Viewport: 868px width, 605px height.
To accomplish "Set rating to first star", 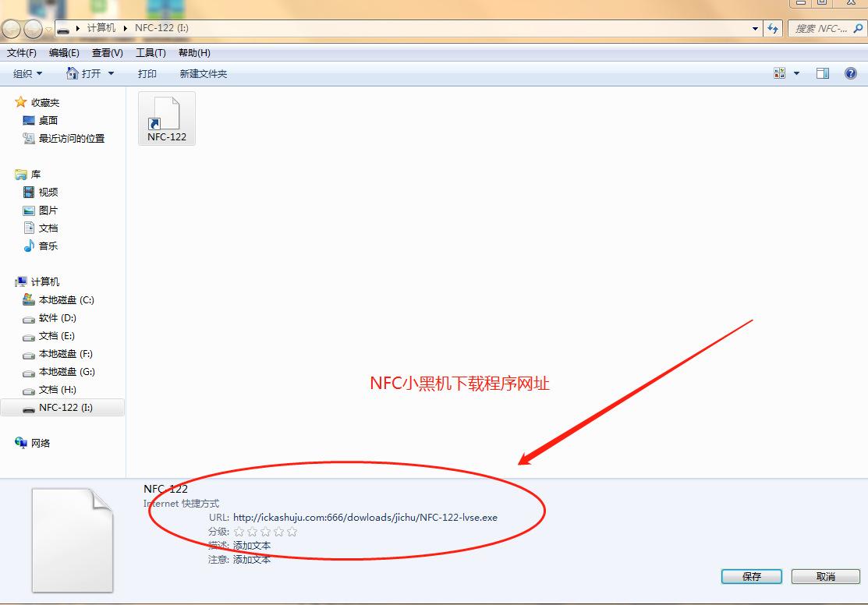I will 239,532.
